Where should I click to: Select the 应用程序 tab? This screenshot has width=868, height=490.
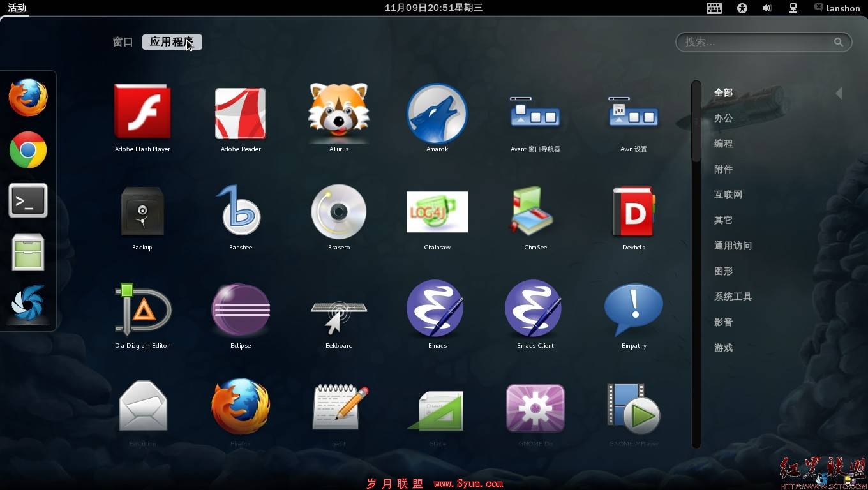(x=172, y=42)
